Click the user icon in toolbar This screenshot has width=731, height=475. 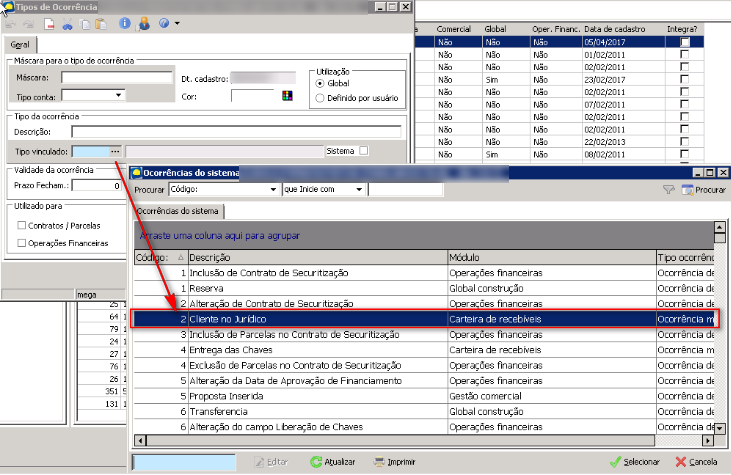[143, 23]
